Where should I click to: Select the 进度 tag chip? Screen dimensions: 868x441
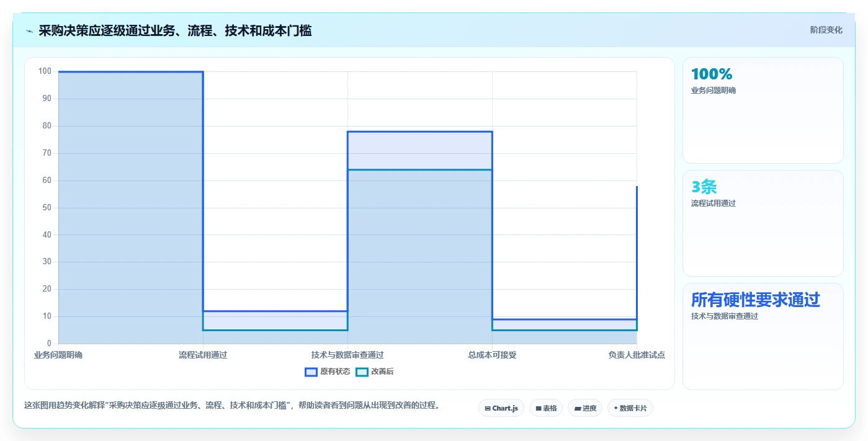tap(585, 408)
